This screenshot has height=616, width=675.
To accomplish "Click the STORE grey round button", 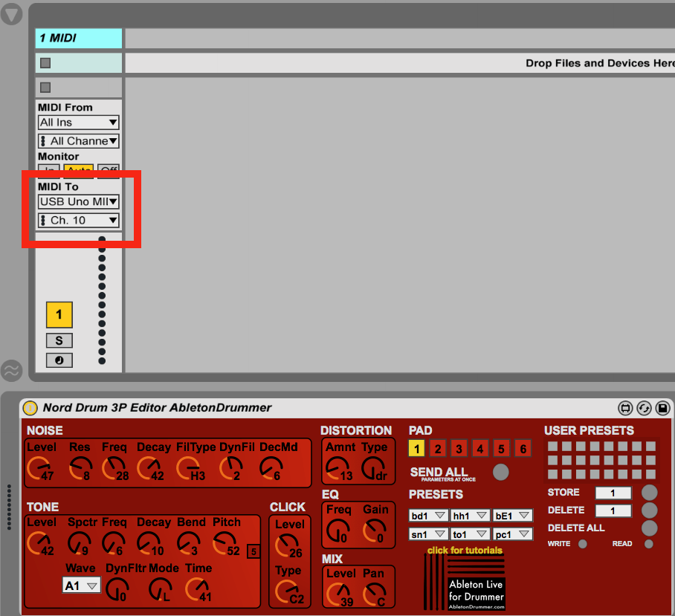I will [x=649, y=493].
